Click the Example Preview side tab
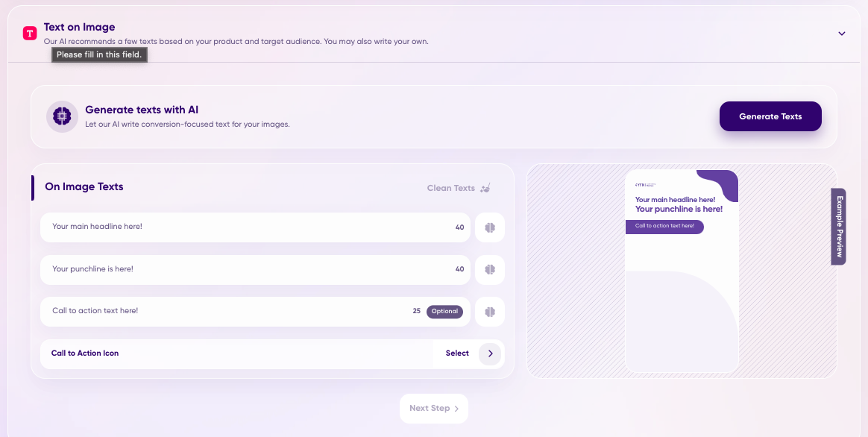The image size is (868, 437). pos(839,227)
